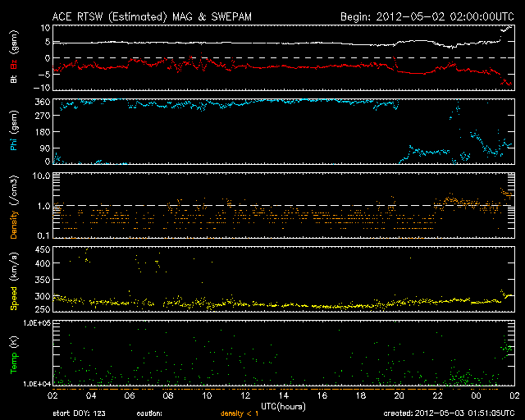Select the "14" hour tick on the x-axis
525x420 pixels.
point(284,395)
